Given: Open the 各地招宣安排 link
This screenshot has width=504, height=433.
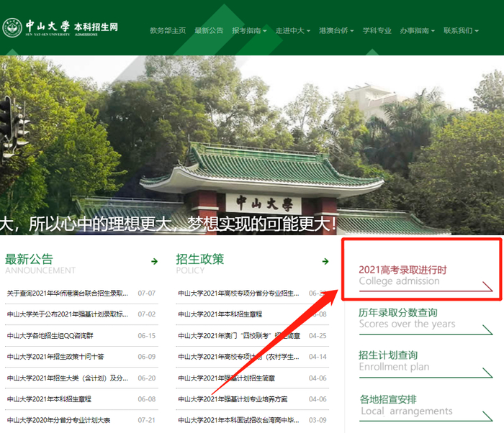Looking at the screenshot, I should (426, 407).
